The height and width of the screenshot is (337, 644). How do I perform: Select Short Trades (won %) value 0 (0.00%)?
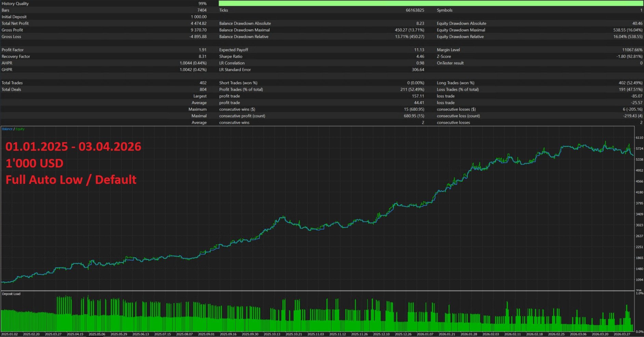click(416, 83)
